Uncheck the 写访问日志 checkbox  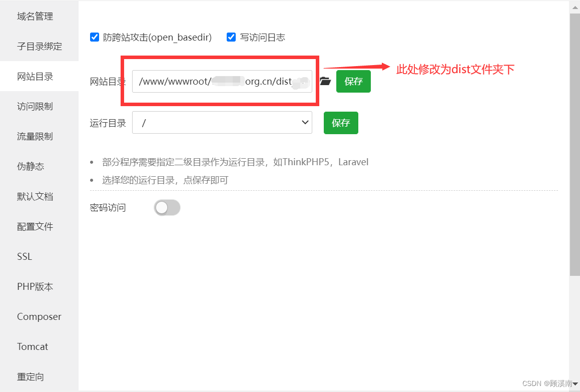[x=231, y=38]
